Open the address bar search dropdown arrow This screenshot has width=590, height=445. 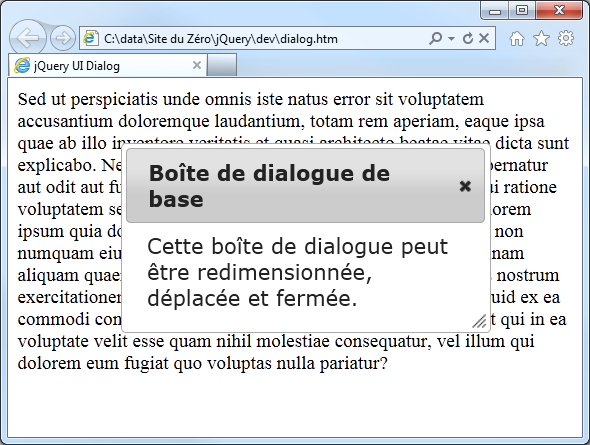[x=452, y=38]
